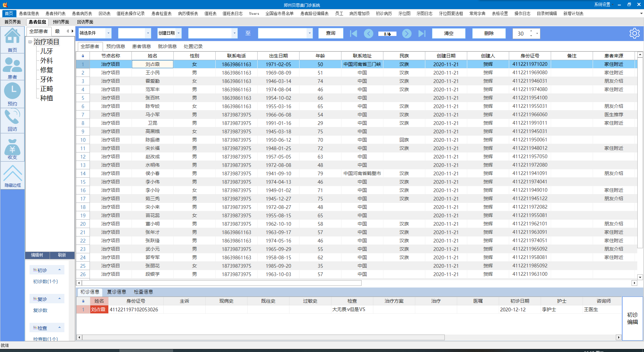This screenshot has height=352, width=644.
Task: Increase page size with up stepper
Action: pos(531,31)
